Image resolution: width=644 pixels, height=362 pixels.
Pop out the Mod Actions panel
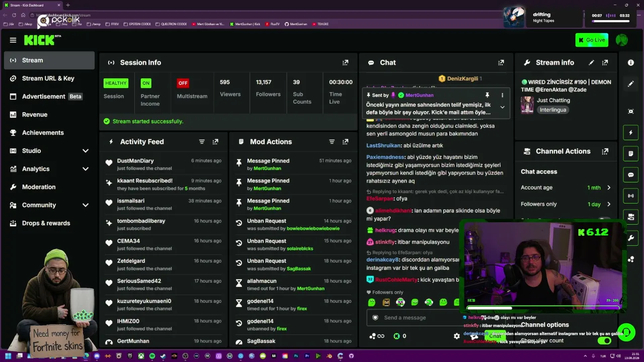point(345,142)
